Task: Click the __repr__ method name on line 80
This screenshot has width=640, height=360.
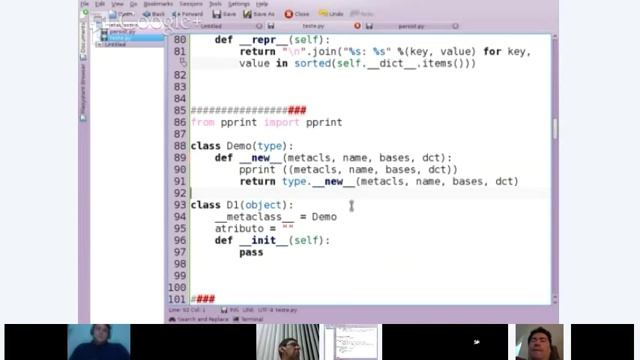Action: tap(263, 40)
